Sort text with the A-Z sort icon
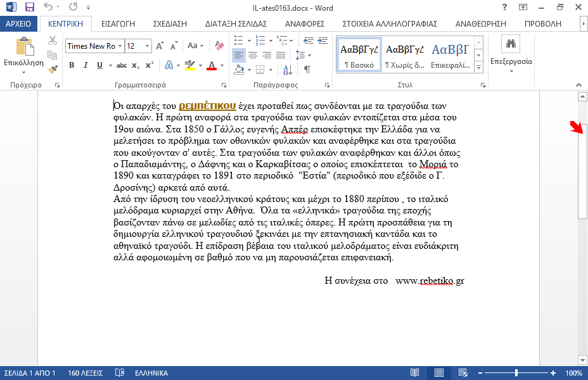Image resolution: width=588 pixels, height=380 pixels. (x=288, y=69)
